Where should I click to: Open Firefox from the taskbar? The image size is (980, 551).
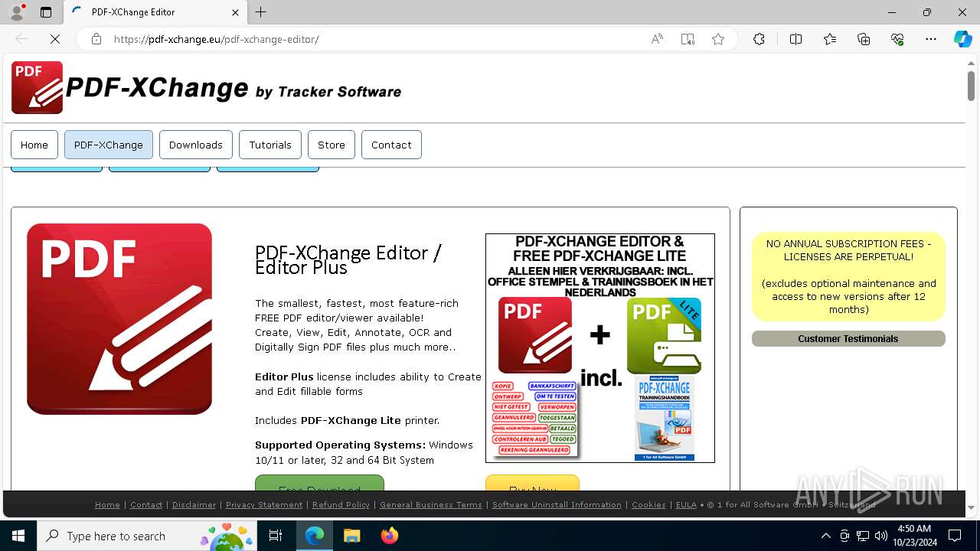(389, 536)
